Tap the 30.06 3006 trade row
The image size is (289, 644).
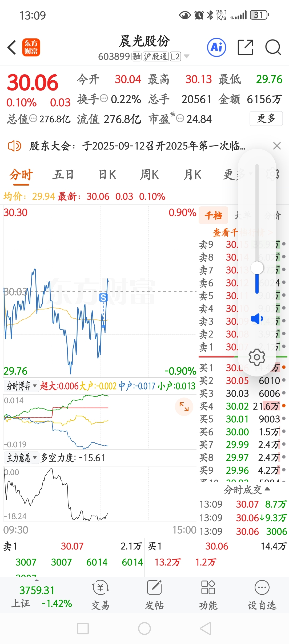(243, 531)
